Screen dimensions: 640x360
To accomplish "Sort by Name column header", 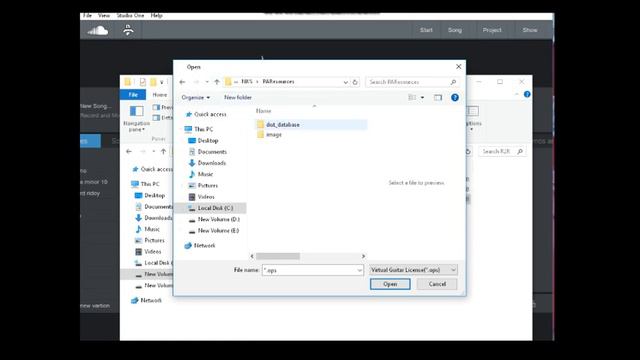I will point(264,111).
